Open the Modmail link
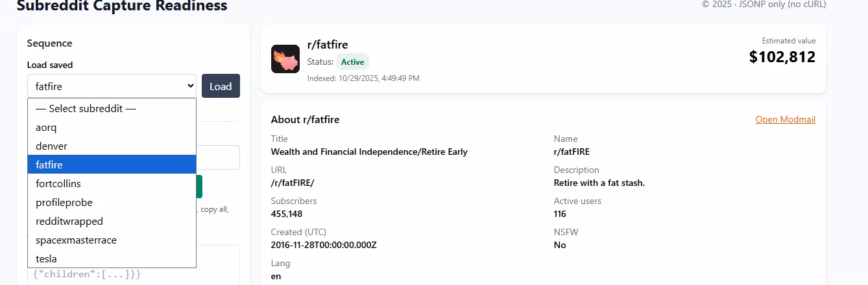 point(785,120)
